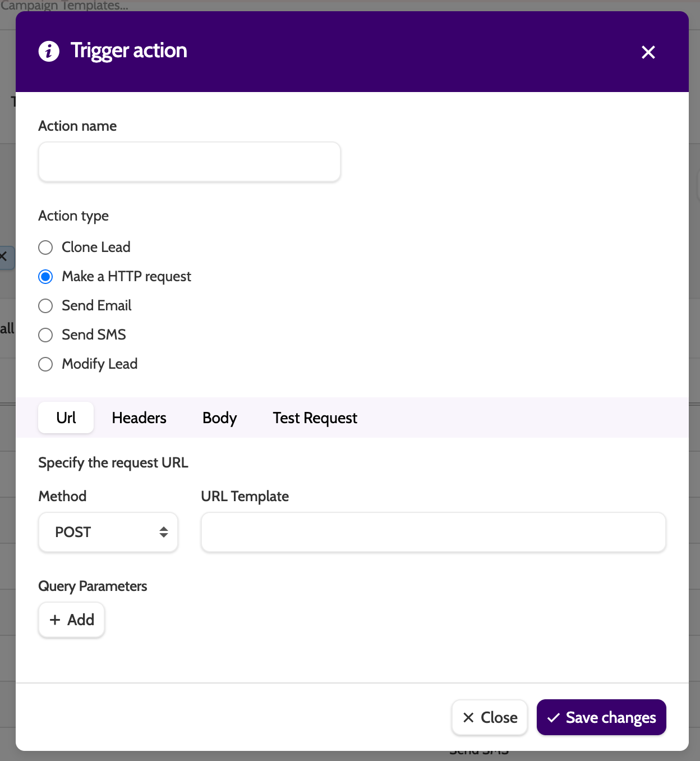This screenshot has height=761, width=700.
Task: Click the Method dropdown arrows
Action: tap(164, 532)
